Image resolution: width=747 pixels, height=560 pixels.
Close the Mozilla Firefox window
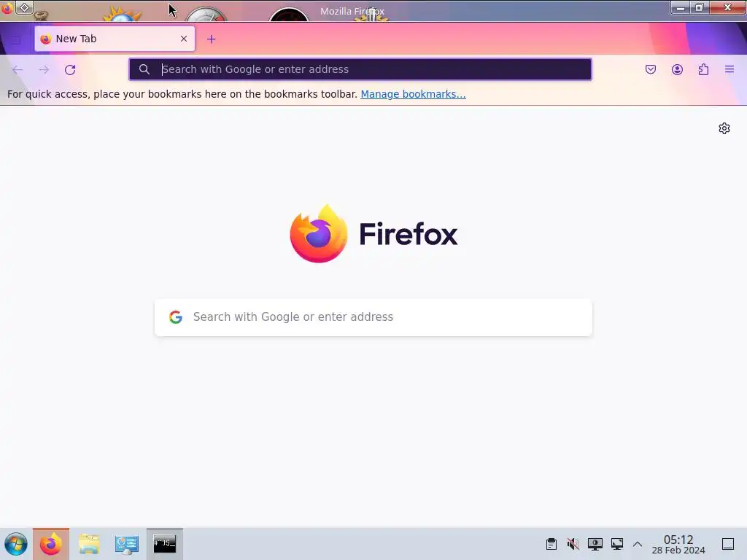click(727, 7)
